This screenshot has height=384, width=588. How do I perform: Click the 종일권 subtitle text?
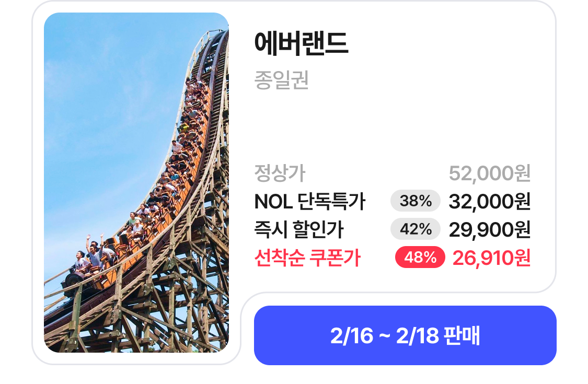[x=281, y=80]
